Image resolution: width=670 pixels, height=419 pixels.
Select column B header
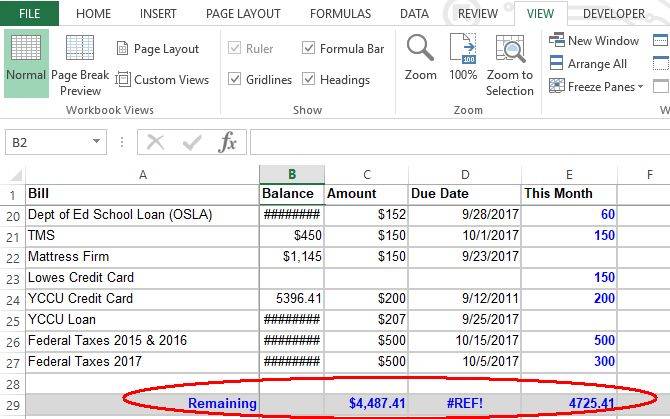tap(292, 174)
